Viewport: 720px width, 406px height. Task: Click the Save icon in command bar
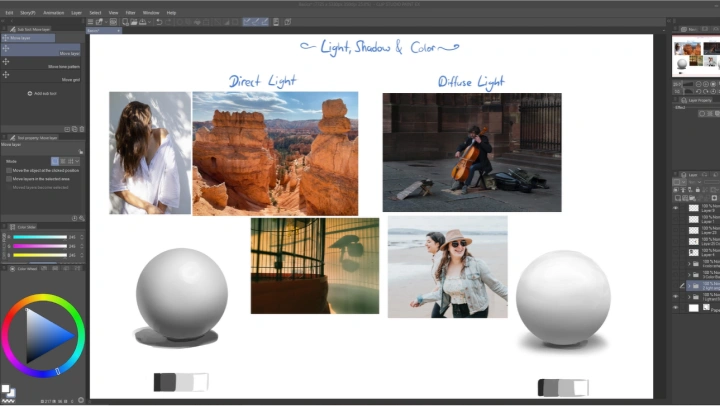(x=142, y=22)
